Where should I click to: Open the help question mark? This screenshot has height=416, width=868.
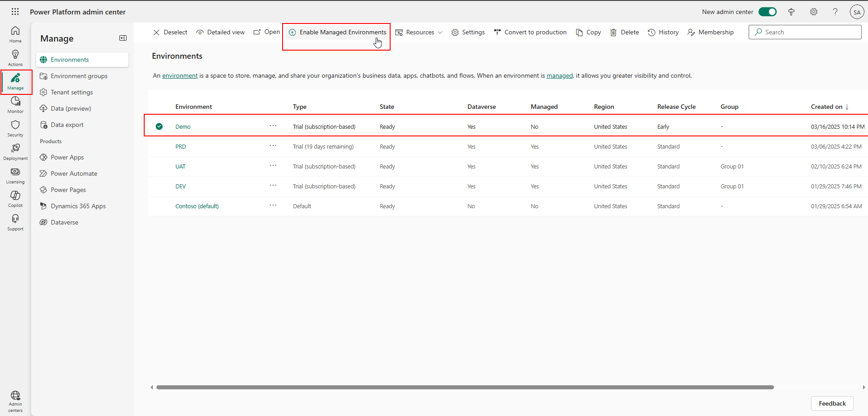[x=835, y=12]
